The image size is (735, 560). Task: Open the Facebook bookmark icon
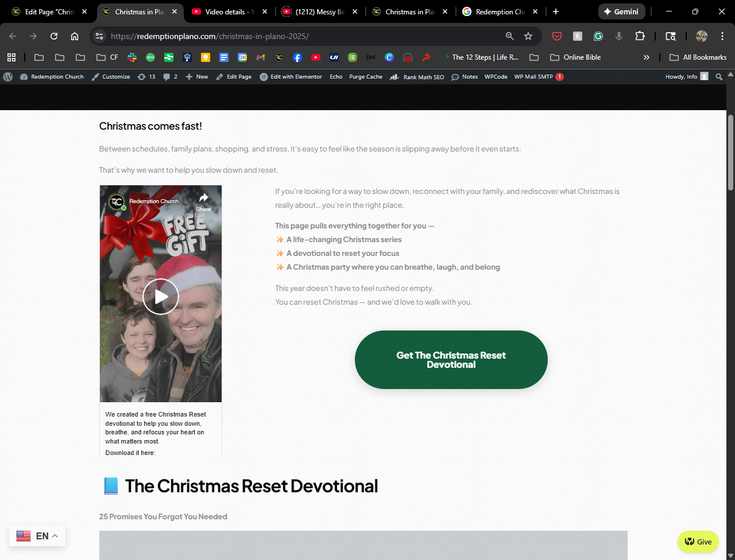point(297,57)
